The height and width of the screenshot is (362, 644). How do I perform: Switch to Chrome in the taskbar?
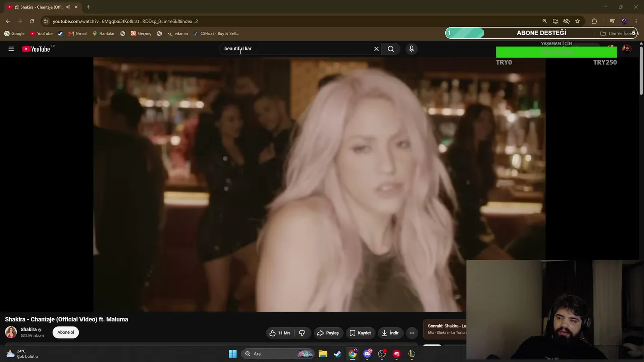click(x=353, y=354)
